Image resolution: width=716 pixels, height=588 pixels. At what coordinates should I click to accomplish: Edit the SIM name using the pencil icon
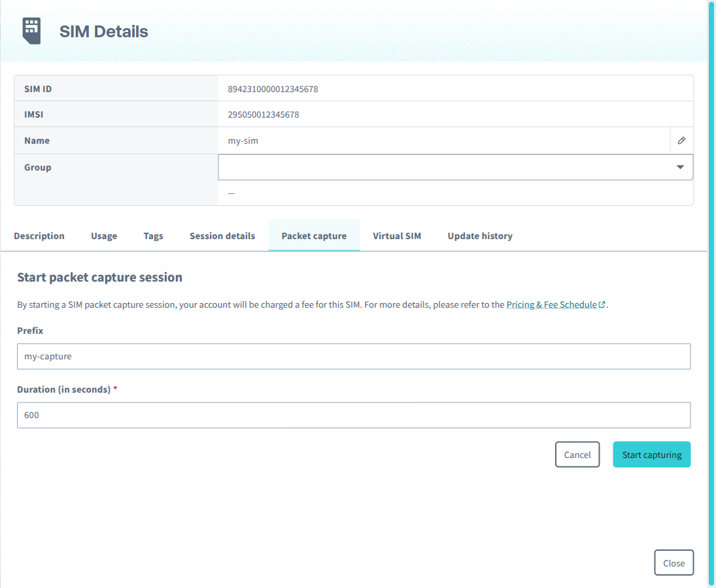pos(681,140)
